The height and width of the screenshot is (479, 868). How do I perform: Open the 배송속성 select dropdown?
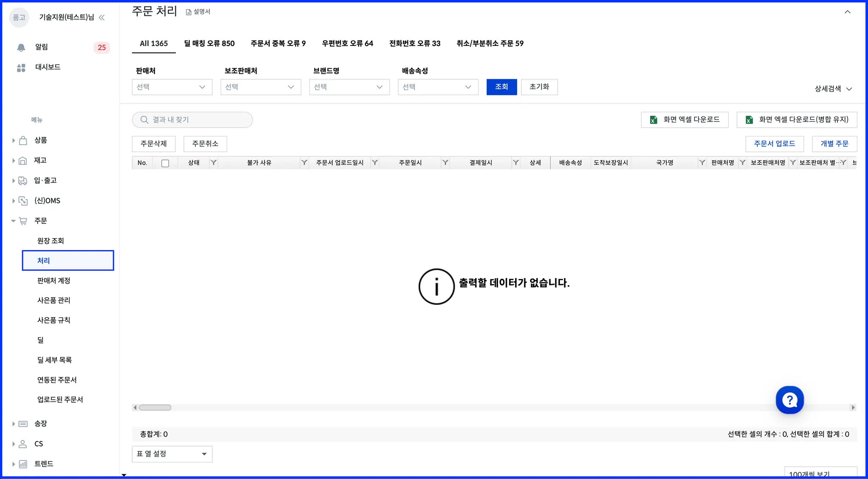coord(437,87)
